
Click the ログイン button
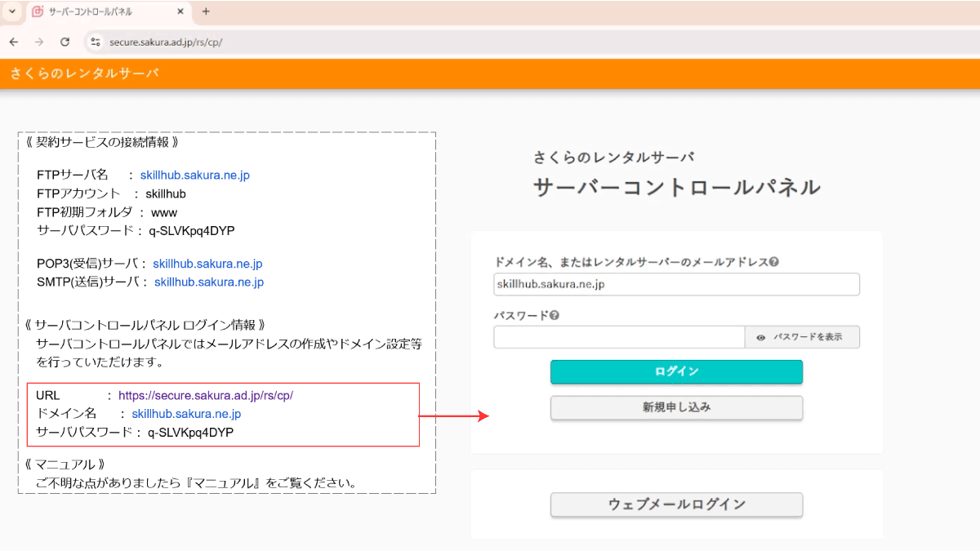pos(677,371)
